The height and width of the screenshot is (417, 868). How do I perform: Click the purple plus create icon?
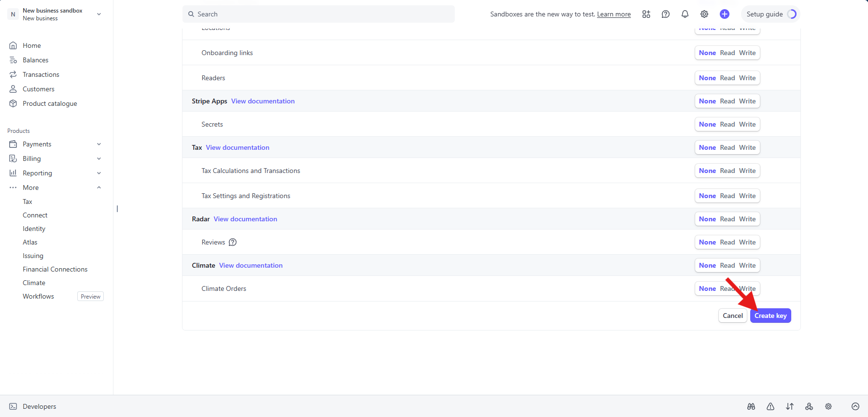724,14
